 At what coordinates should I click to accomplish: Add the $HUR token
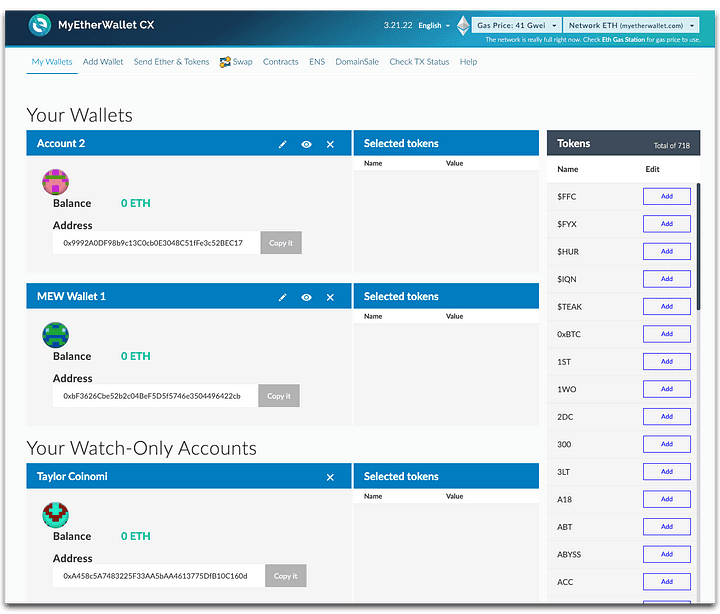tap(667, 252)
